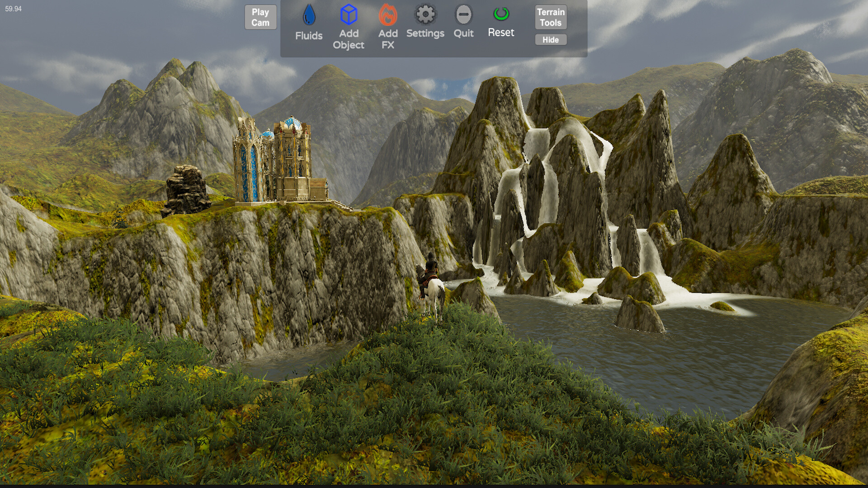Reset the terrain scene
The height and width of the screenshot is (488, 868).
(500, 23)
